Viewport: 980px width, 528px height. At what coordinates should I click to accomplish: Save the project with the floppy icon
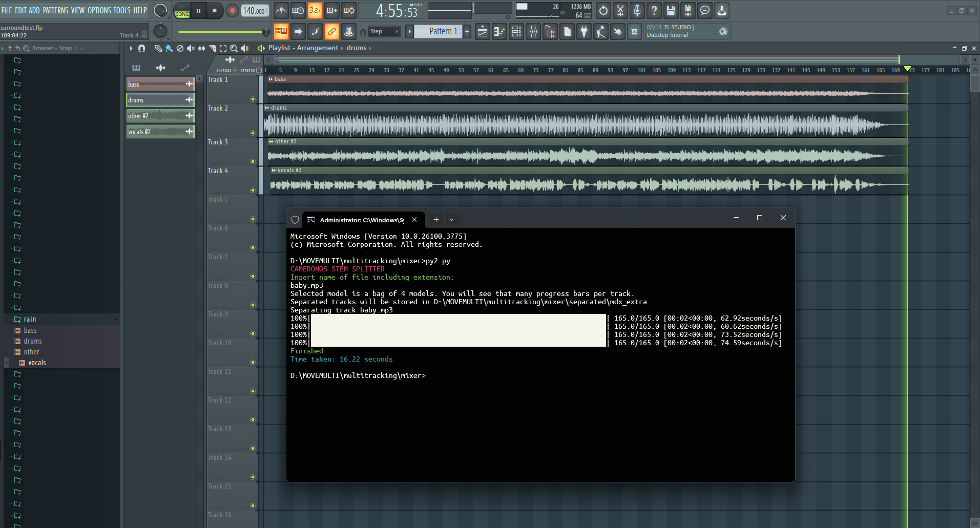pos(671,10)
